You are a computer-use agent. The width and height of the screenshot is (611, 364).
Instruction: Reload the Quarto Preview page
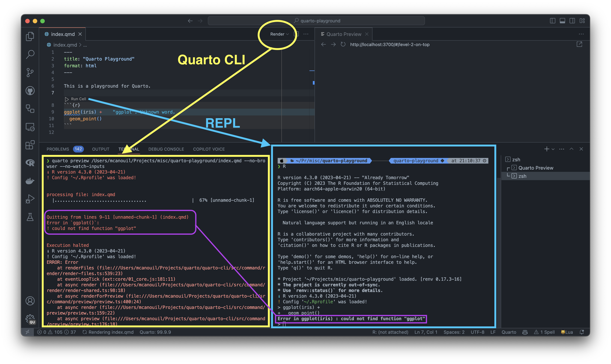tap(343, 44)
